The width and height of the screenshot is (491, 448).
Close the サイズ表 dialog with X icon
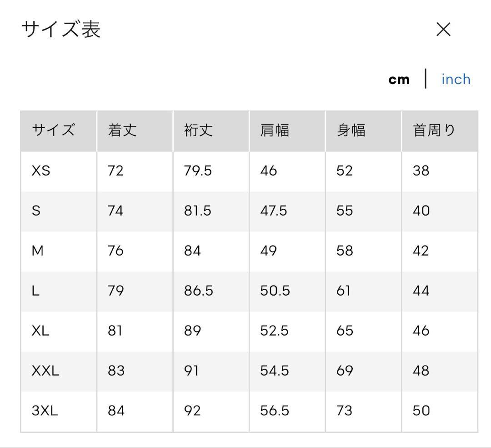(x=443, y=29)
